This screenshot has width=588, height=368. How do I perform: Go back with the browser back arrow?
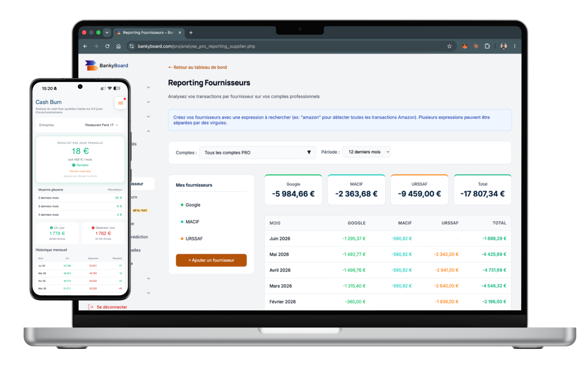point(85,46)
